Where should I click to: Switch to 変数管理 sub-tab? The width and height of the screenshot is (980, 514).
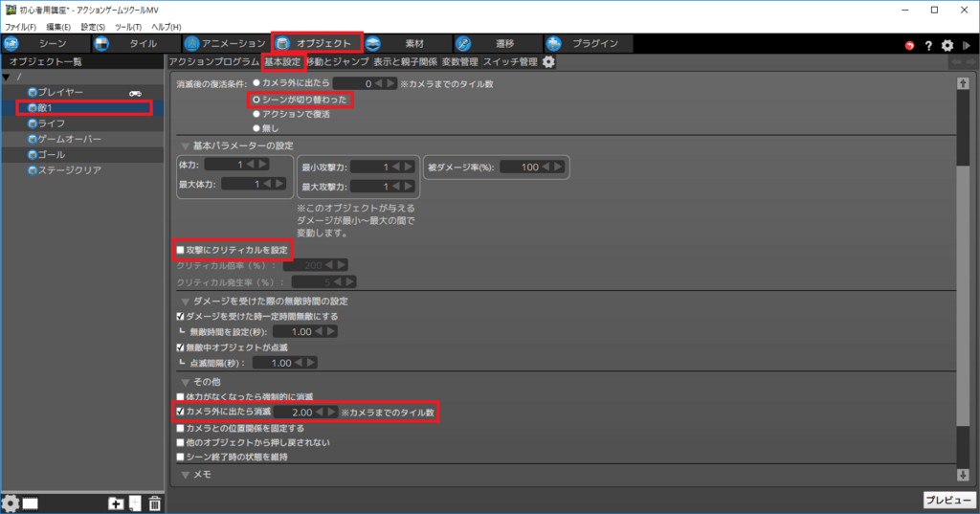[x=460, y=62]
